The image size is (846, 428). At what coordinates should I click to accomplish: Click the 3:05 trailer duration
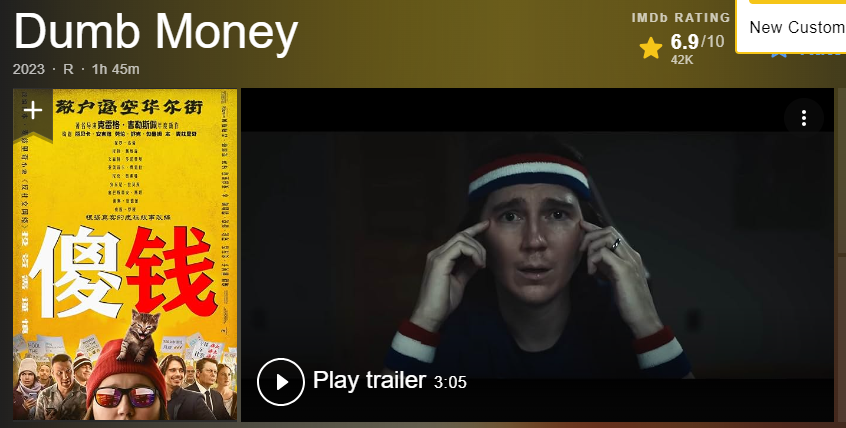450,383
